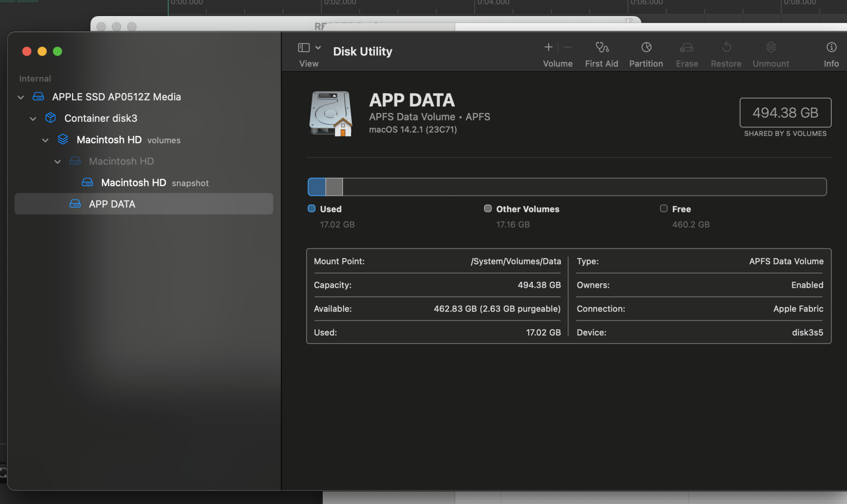
Task: Click the 494.38 GB capacity box
Action: pyautogui.click(x=785, y=113)
